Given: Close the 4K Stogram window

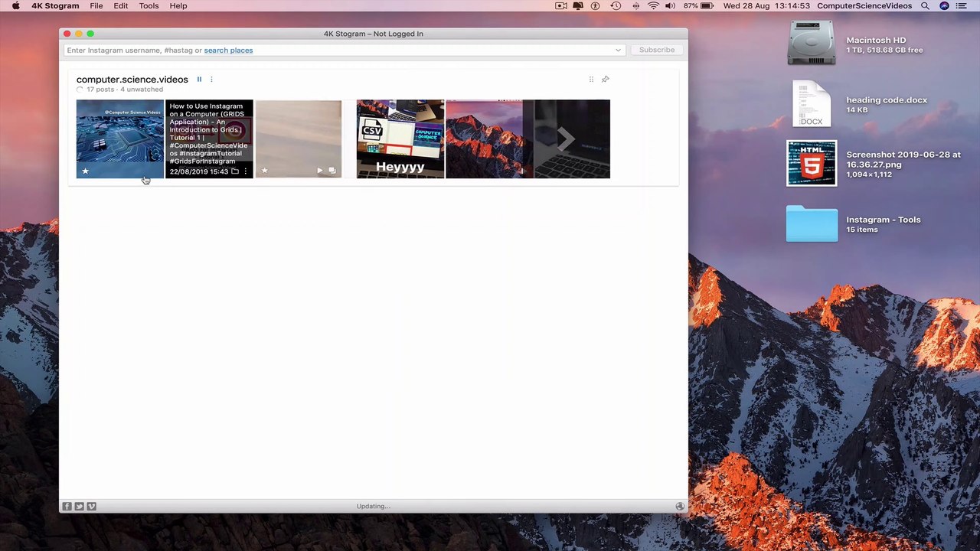Looking at the screenshot, I should (x=67, y=34).
